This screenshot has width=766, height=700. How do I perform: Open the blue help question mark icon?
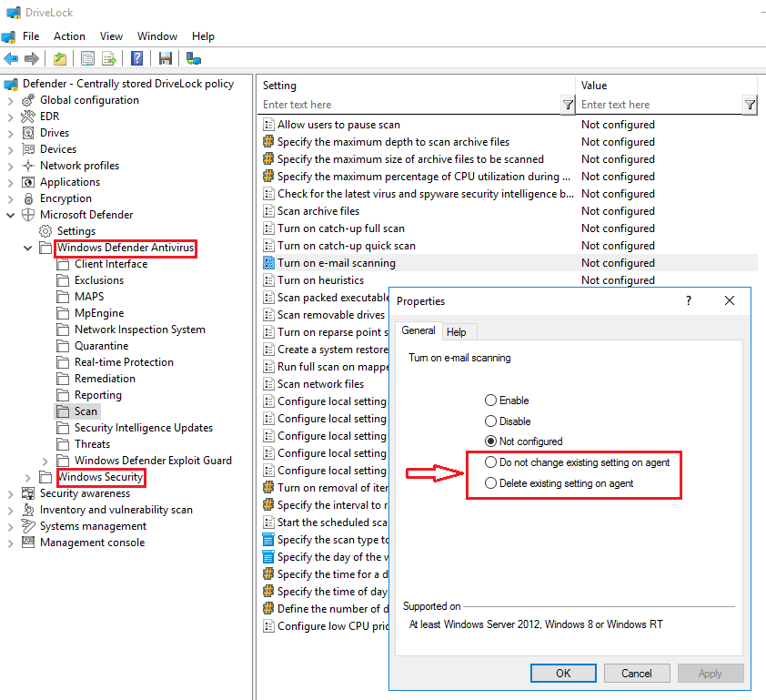coord(137,59)
